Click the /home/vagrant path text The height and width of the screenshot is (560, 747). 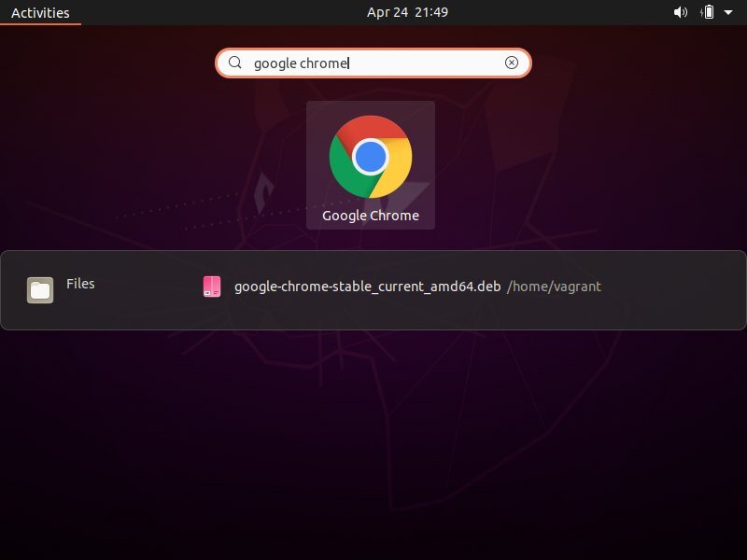pyautogui.click(x=555, y=287)
